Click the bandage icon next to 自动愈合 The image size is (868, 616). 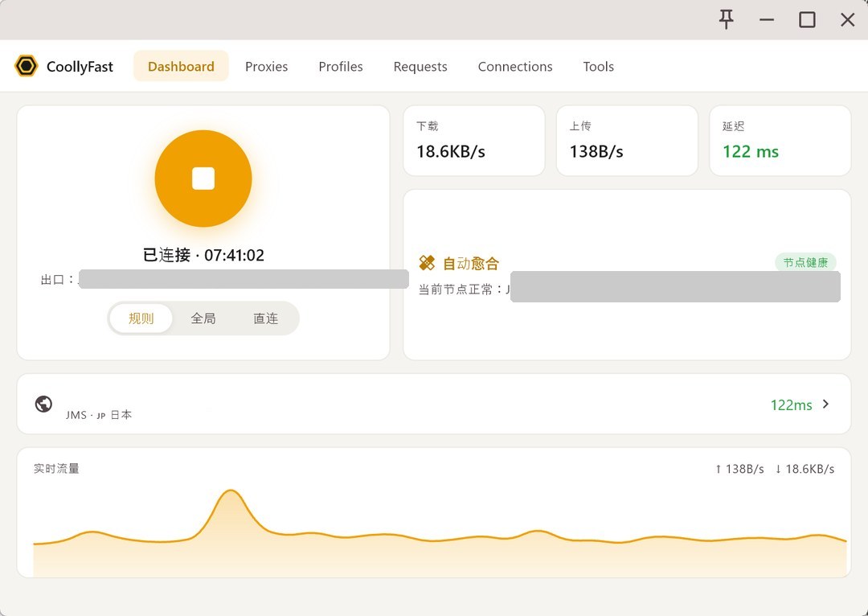pos(427,263)
